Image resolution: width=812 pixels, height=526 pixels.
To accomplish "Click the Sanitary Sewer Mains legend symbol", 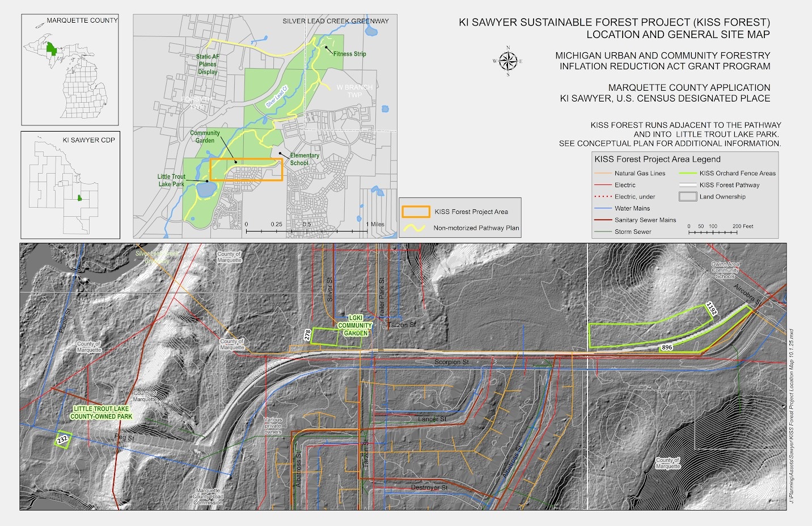I will coord(603,220).
